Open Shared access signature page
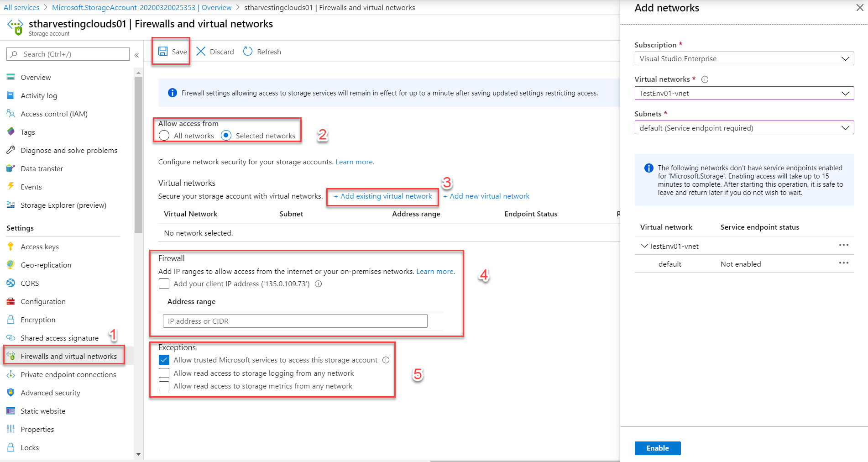The image size is (868, 462). click(x=60, y=338)
